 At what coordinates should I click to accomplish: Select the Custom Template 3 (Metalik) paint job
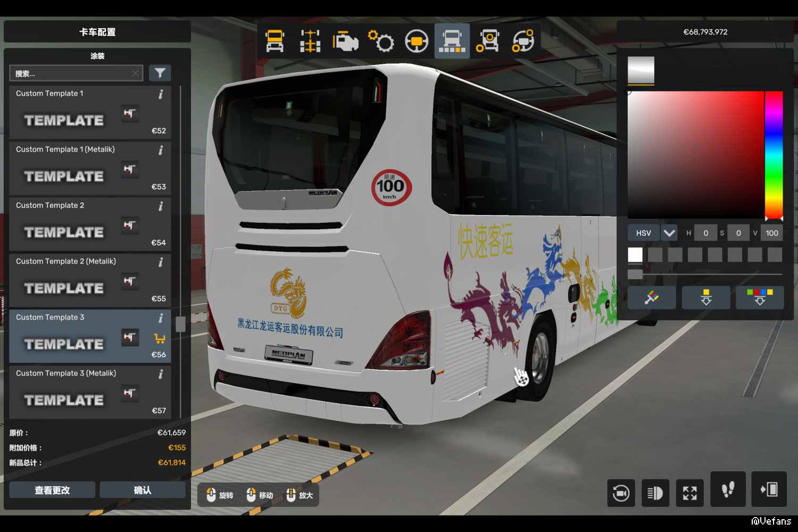point(90,393)
